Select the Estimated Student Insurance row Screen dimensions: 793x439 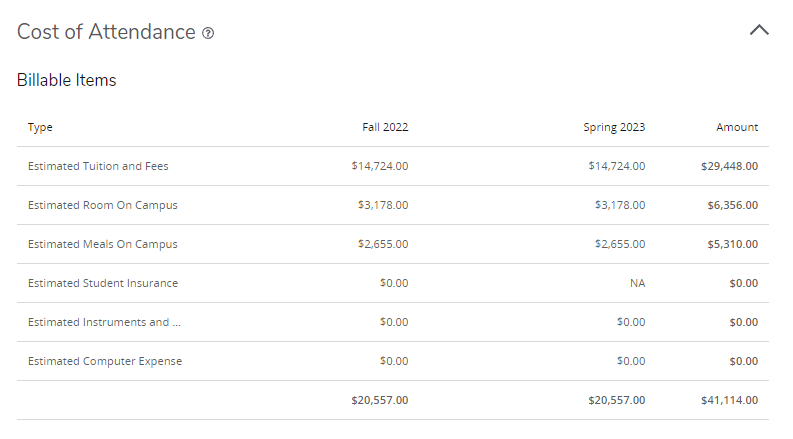(x=103, y=283)
